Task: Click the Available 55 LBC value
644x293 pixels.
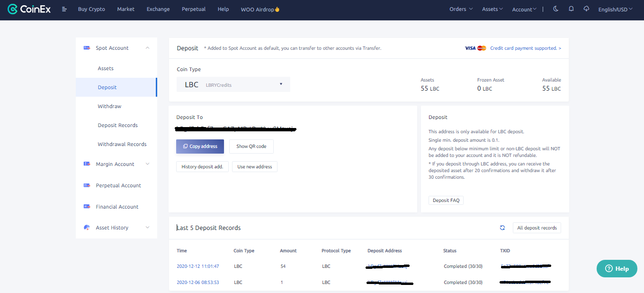Action: pos(552,89)
